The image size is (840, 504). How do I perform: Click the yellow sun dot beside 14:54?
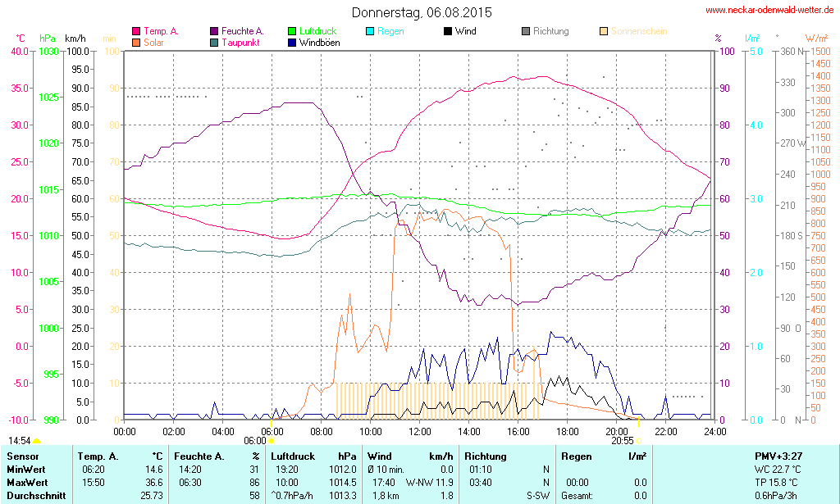37,441
